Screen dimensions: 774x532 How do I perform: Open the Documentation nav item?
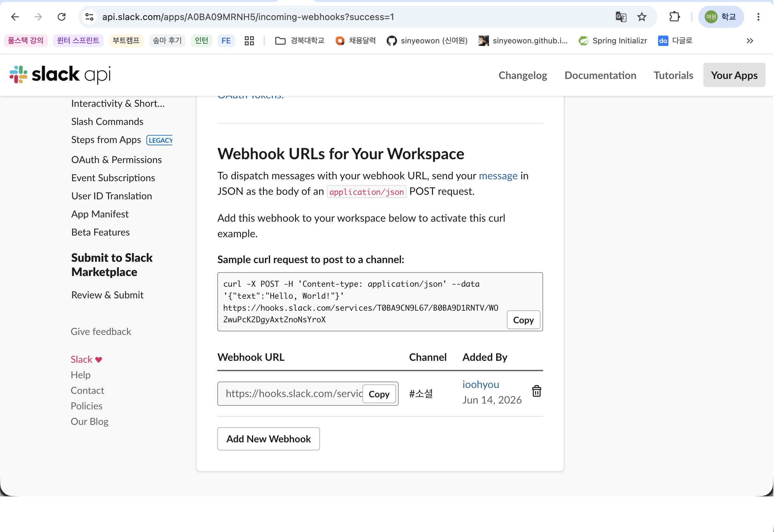pyautogui.click(x=600, y=75)
